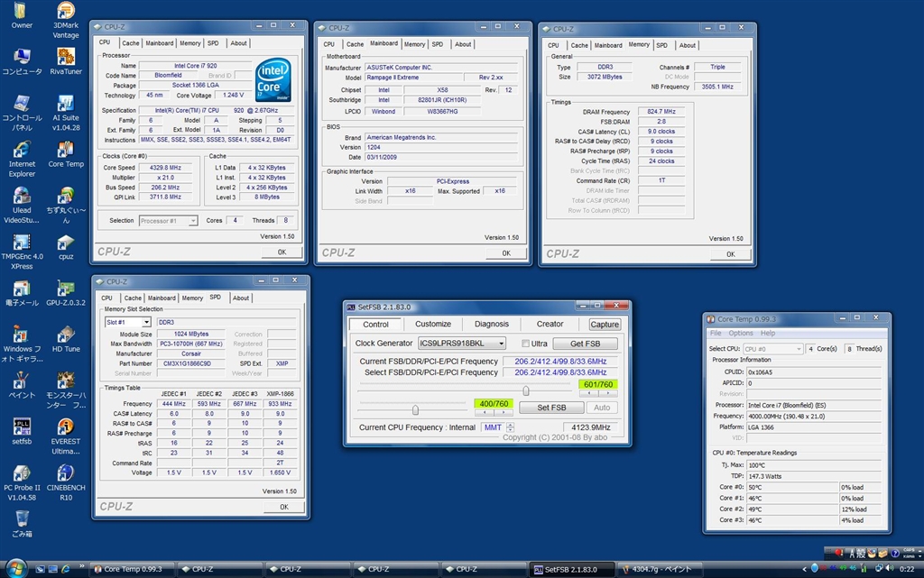This screenshot has height=578, width=924.
Task: Click the Windows Start orb on taskbar
Action: (17, 568)
